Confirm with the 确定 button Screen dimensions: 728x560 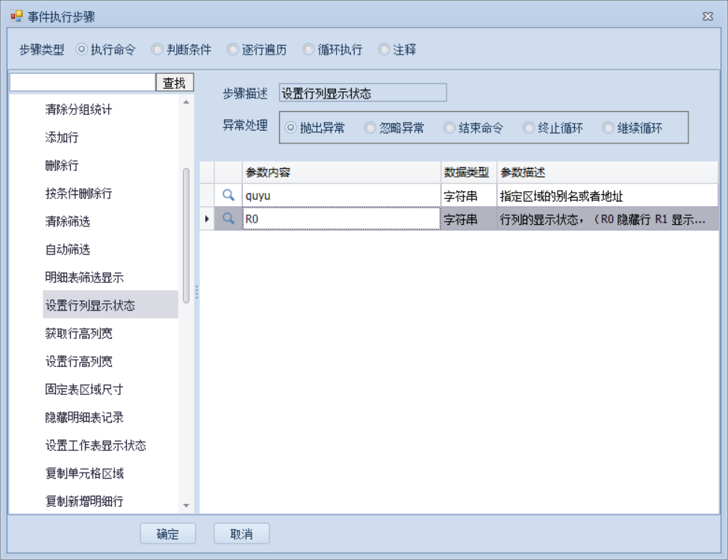click(168, 534)
